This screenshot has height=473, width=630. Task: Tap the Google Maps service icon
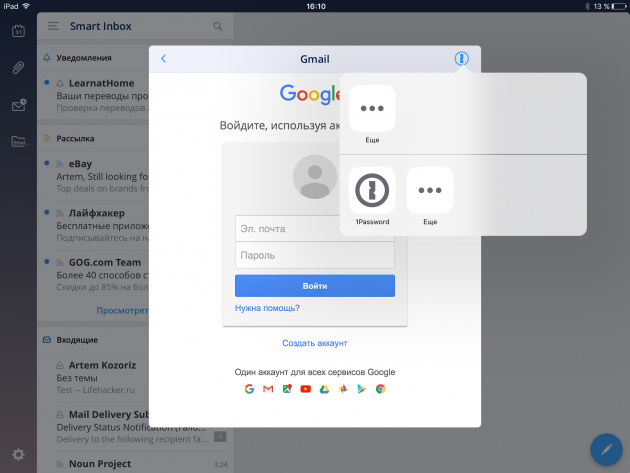tap(287, 389)
